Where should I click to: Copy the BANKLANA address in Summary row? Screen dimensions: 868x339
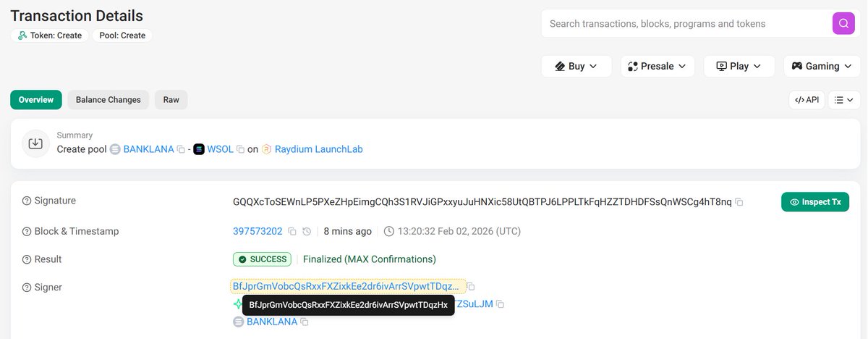coord(181,149)
